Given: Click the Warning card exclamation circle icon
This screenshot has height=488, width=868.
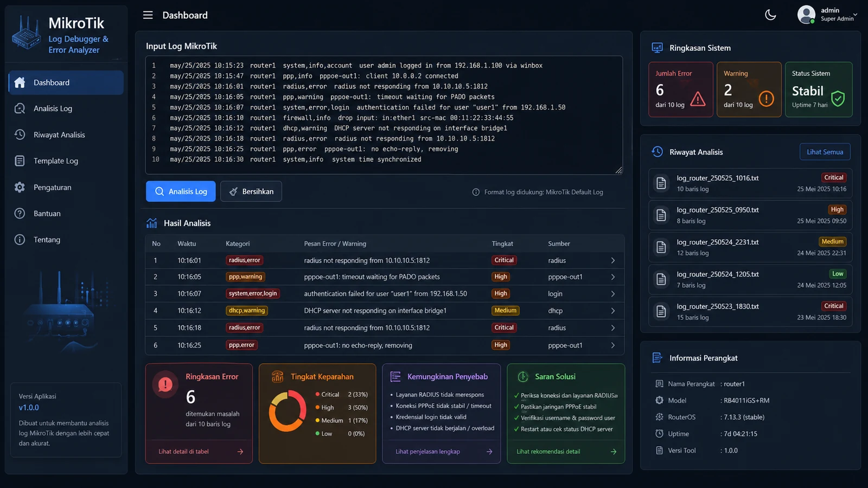Looking at the screenshot, I should click(x=766, y=99).
